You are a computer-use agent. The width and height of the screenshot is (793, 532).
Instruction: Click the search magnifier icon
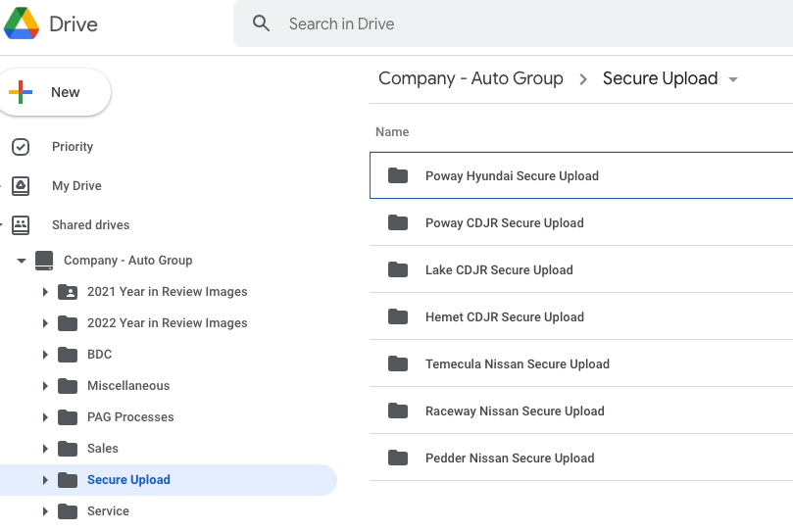[x=261, y=24]
